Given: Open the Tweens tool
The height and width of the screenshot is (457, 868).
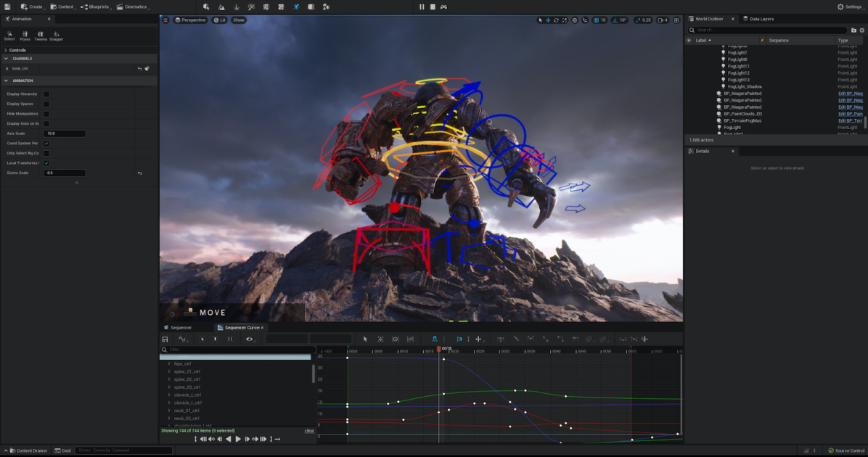Looking at the screenshot, I should point(41,36).
